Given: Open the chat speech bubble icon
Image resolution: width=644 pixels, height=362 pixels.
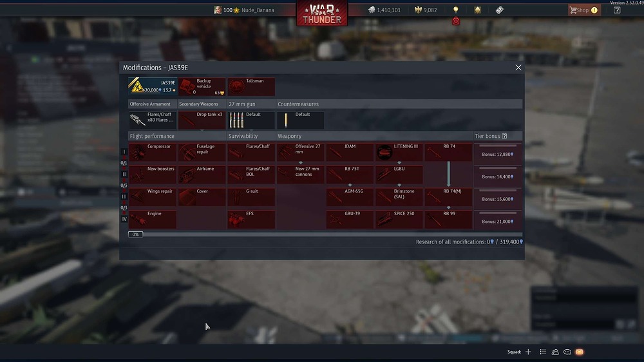Looking at the screenshot, I should point(567,352).
